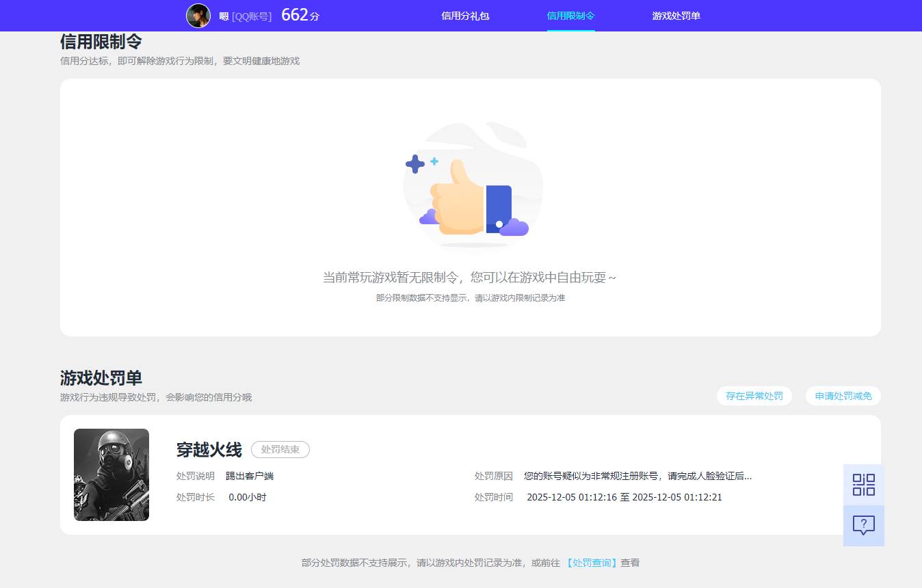Click the thumbs-up illustration image
This screenshot has height=588, width=922.
(x=472, y=185)
